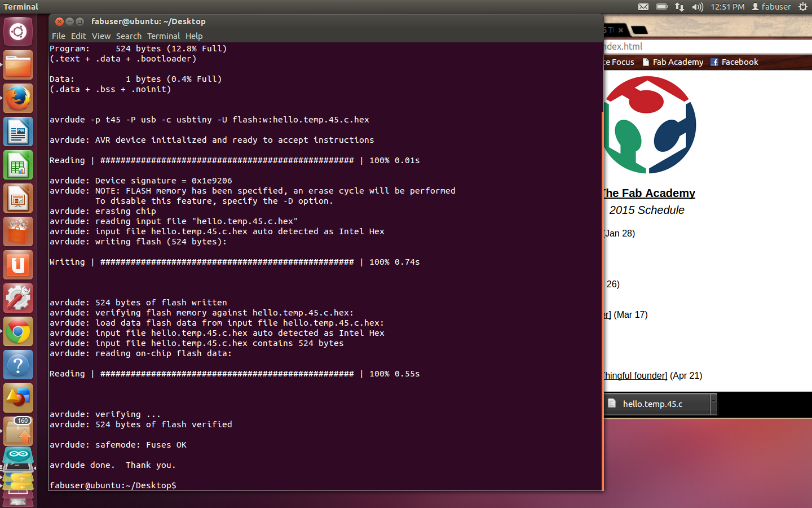Click the avrdude -p t45 command line
This screenshot has width=812, height=508.
tap(209, 120)
